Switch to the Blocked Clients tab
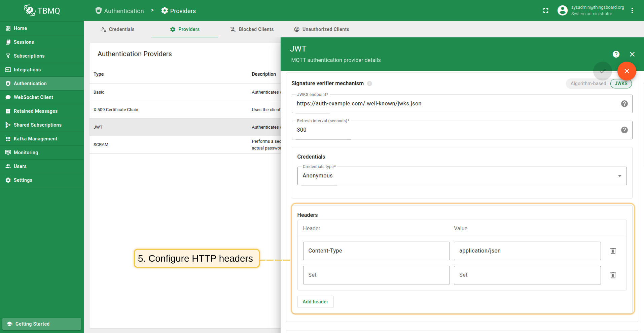Screen dimensions: 644x333 coord(252,29)
